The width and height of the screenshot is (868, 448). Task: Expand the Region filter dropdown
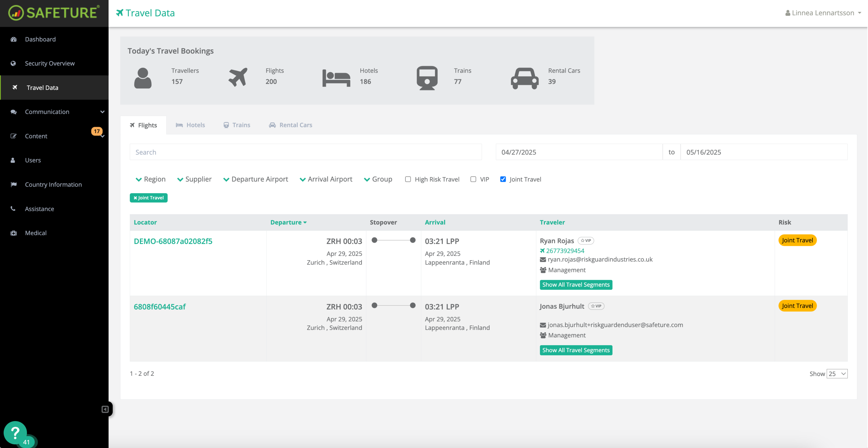(x=150, y=179)
